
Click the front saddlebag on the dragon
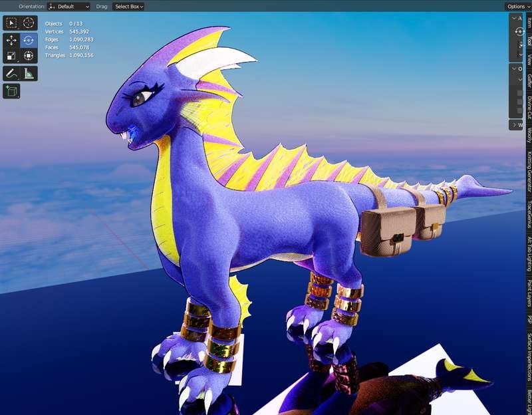(x=388, y=231)
